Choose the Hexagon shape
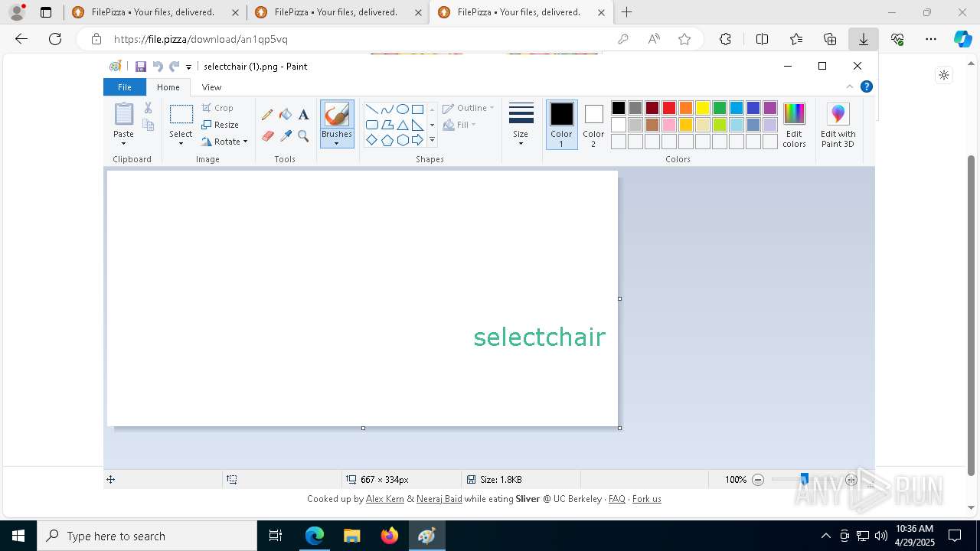Screen dimensions: 980x551 pyautogui.click(x=403, y=140)
